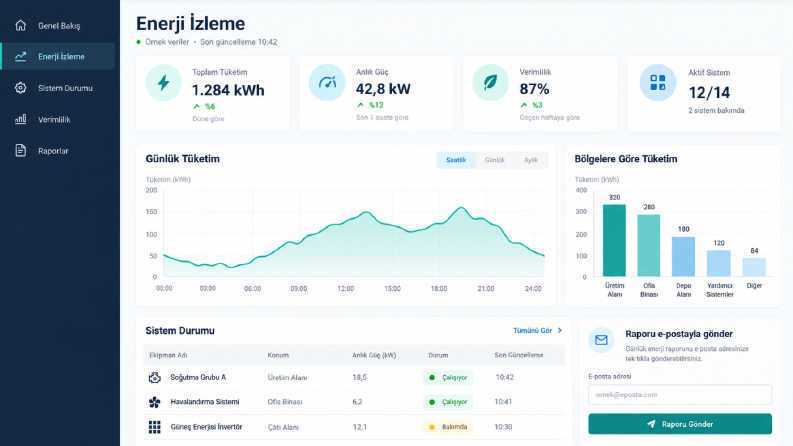
Task: Click the Bölgelere Göre Tüketim title
Action: click(x=626, y=159)
